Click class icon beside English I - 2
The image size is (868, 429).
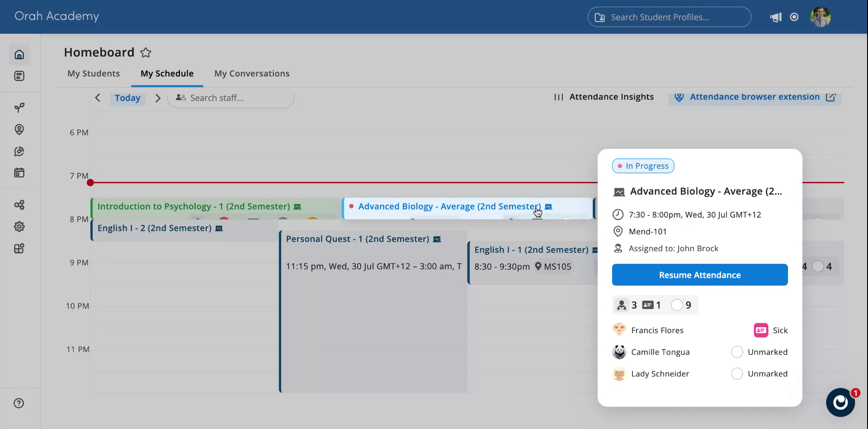(x=219, y=229)
